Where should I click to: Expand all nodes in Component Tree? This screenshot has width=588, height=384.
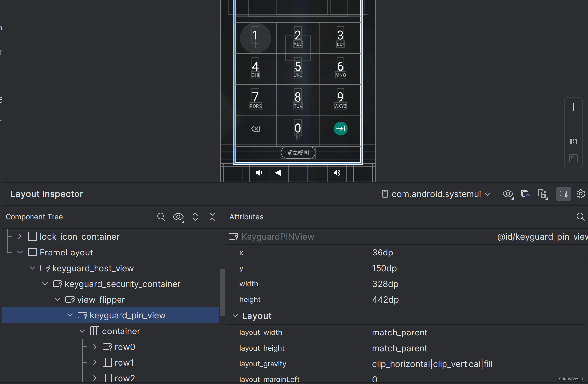(195, 217)
